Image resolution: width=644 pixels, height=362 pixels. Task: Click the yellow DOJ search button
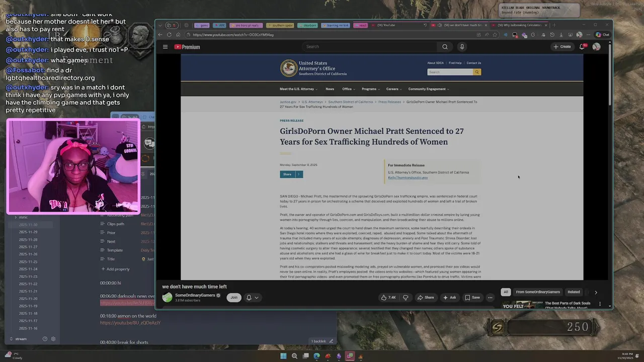[477, 72]
